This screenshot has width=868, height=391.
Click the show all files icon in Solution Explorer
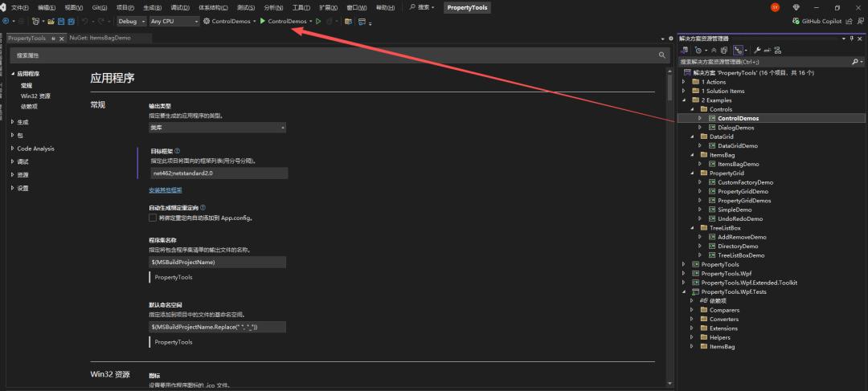(724, 50)
